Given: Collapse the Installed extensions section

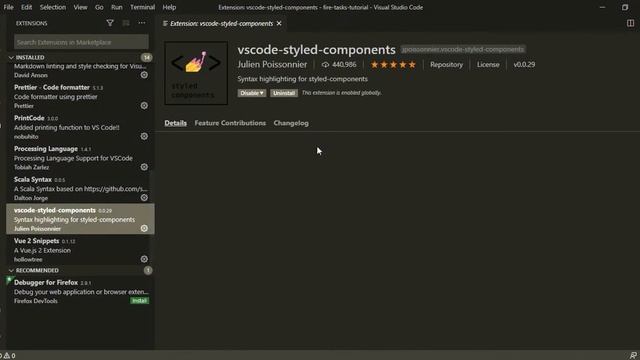Looking at the screenshot, I should [x=11, y=58].
